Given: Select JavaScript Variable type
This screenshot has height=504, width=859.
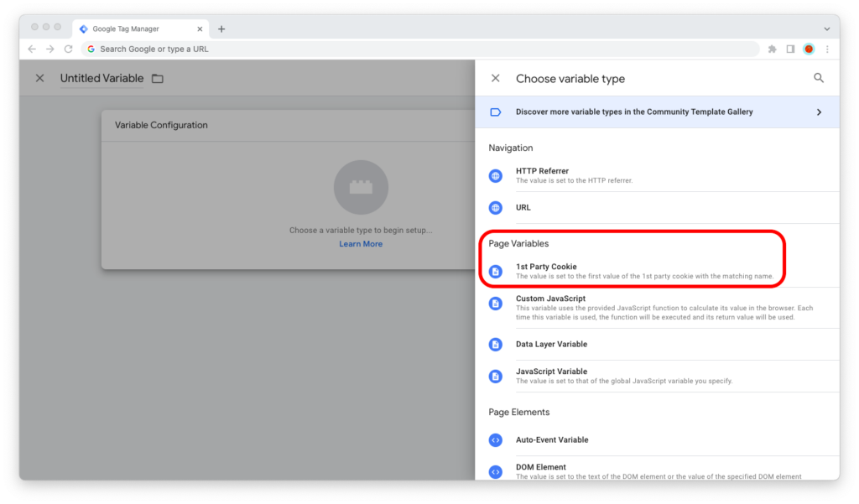Looking at the screenshot, I should click(664, 376).
